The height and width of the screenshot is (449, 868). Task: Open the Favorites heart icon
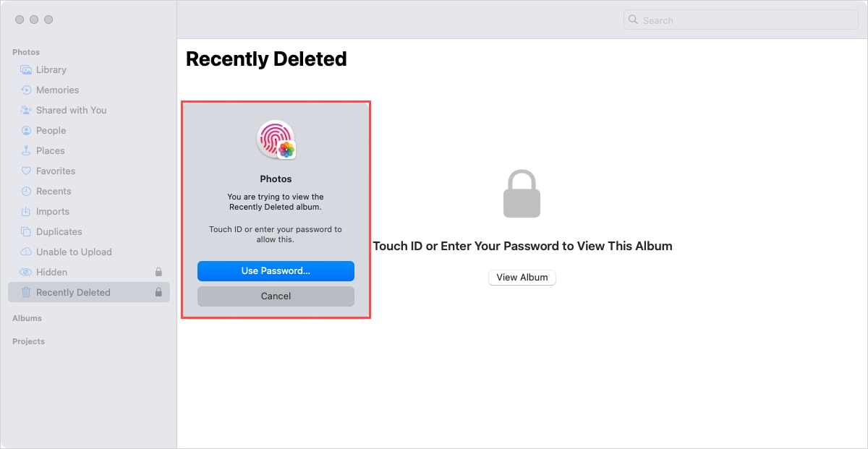pos(25,171)
